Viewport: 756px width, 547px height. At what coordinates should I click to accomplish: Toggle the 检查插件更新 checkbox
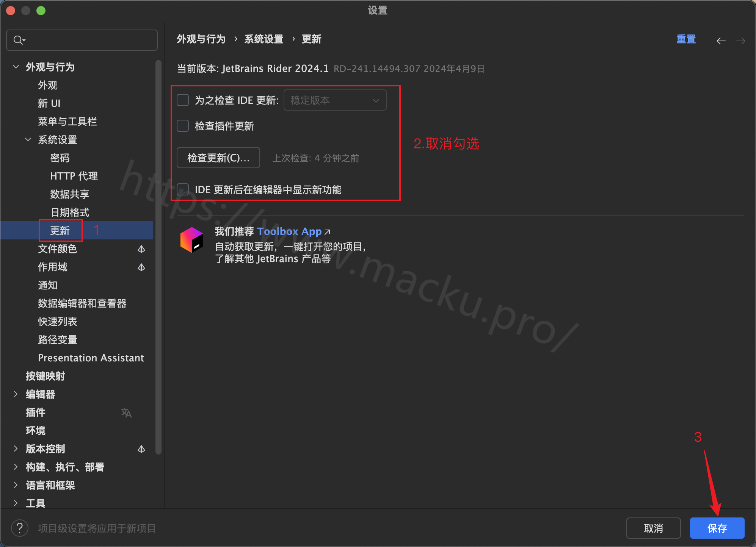click(x=183, y=126)
